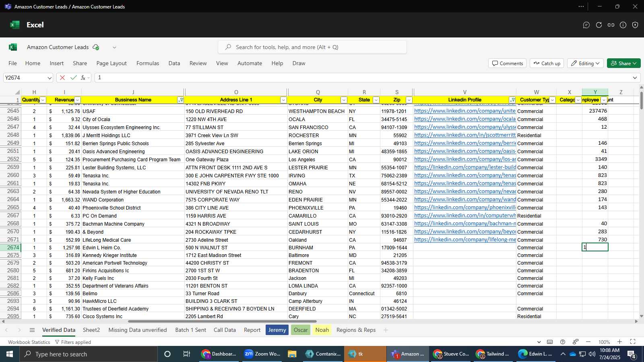Image resolution: width=644 pixels, height=362 pixels.
Task: Click the green Share button
Action: (623, 64)
